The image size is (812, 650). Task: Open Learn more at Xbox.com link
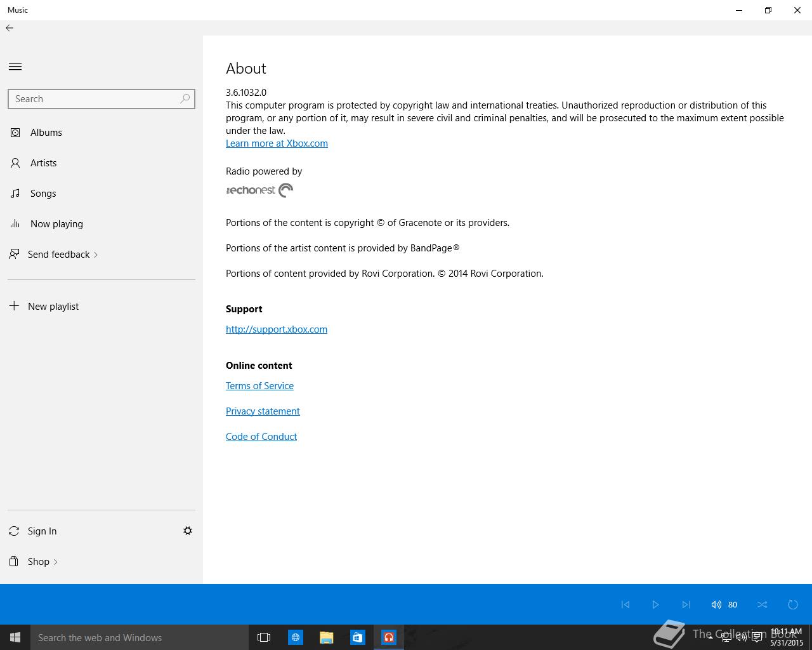[277, 143]
